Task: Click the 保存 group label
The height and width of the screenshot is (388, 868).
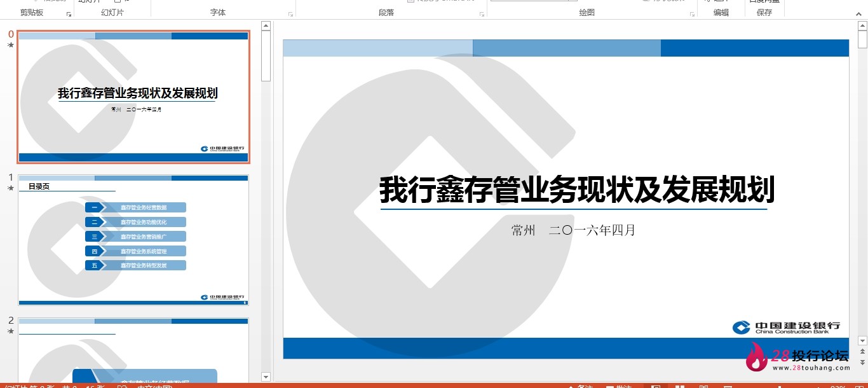Action: (x=764, y=13)
